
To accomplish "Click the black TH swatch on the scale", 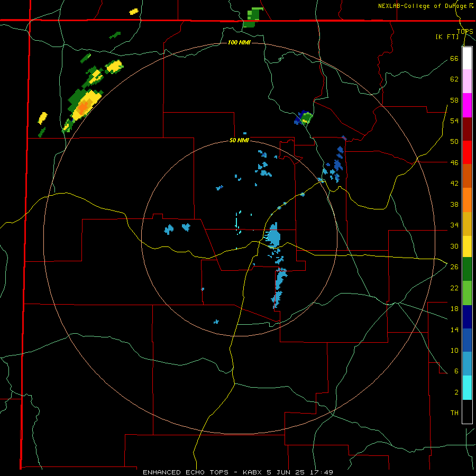I will click(467, 411).
